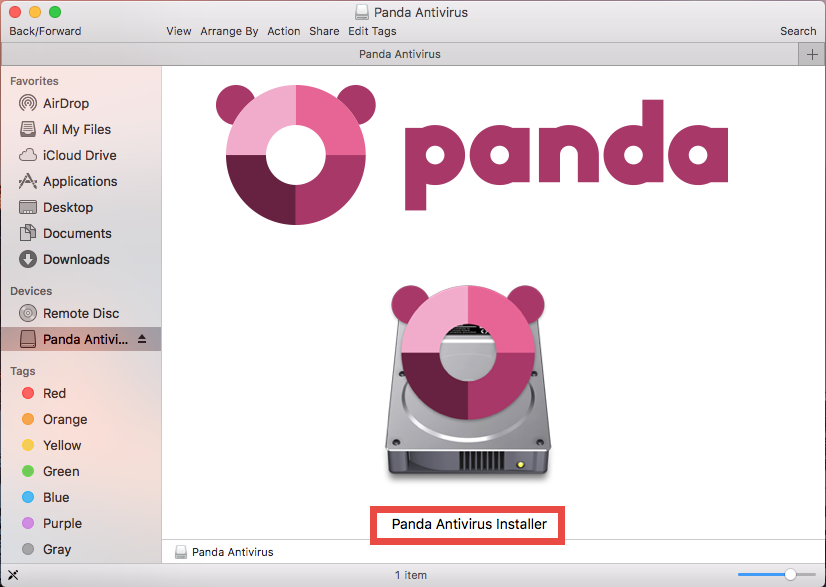Open the Downloads folder
This screenshot has height=587, width=826.
point(72,259)
